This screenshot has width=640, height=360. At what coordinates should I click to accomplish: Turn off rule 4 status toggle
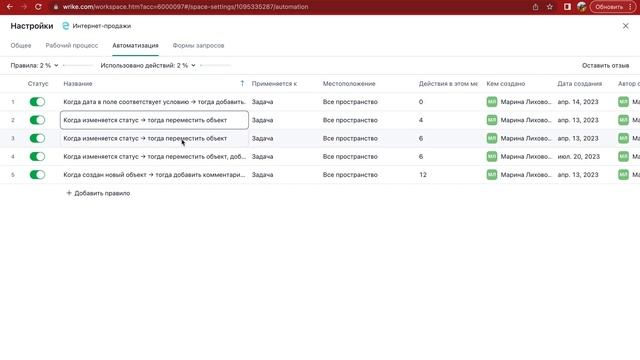(37, 156)
